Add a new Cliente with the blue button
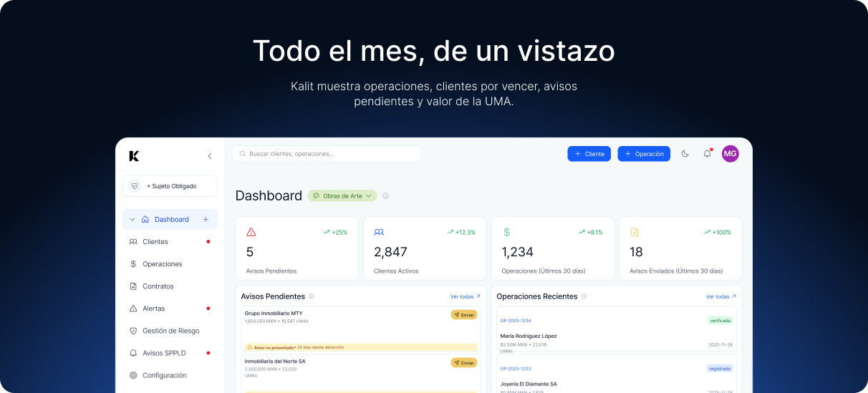The image size is (868, 393). (x=589, y=154)
